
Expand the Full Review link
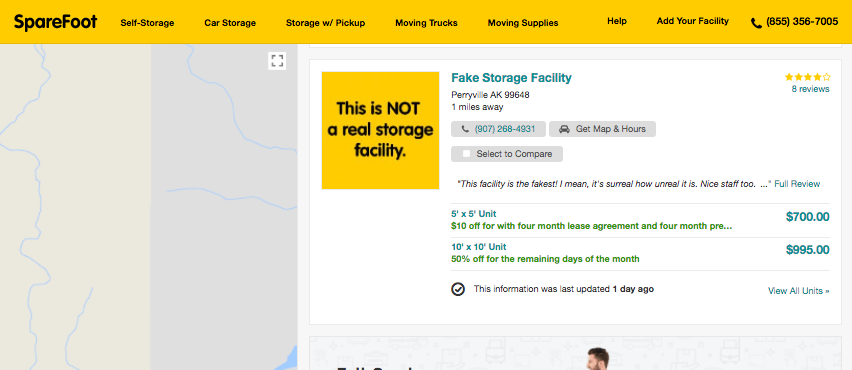point(797,184)
